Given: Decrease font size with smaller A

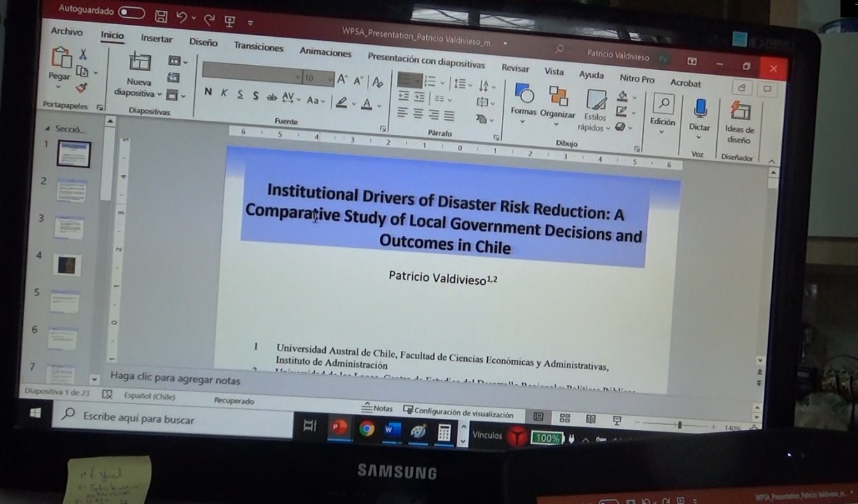Looking at the screenshot, I should coord(359,81).
